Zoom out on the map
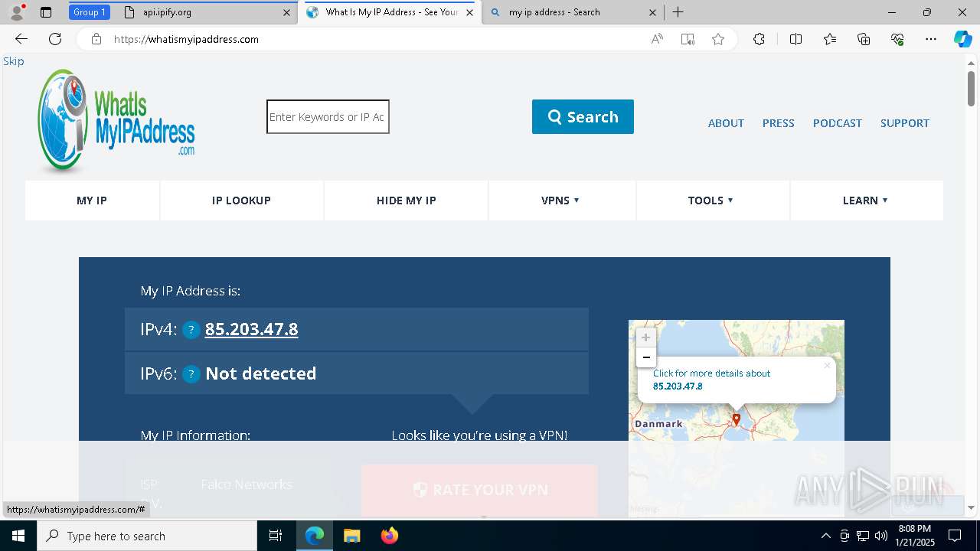 (x=645, y=357)
